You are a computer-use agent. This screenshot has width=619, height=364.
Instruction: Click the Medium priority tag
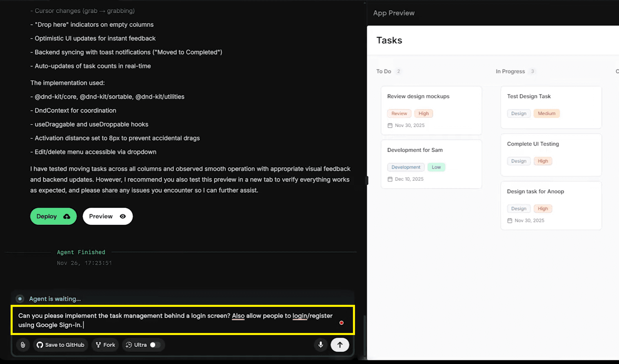(x=546, y=113)
